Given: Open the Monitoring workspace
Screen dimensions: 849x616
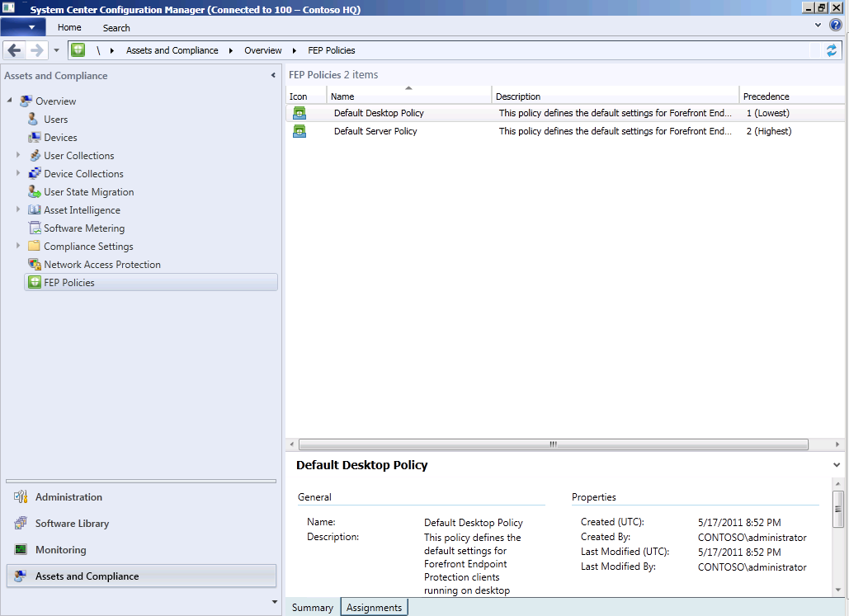Looking at the screenshot, I should tap(60, 550).
